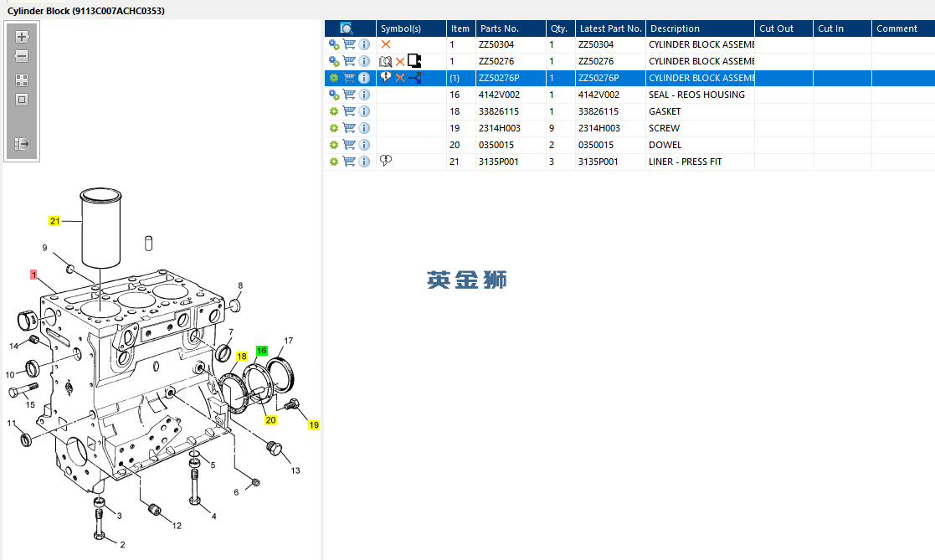Open the magnifier book symbol for ZZ50276
Screen dimensions: 935x560
(x=386, y=61)
